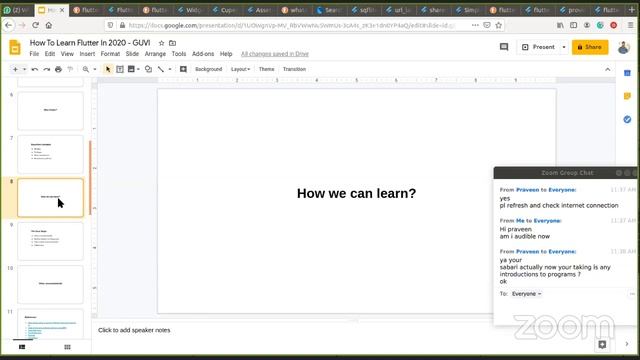
Task: Select the Text box tool
Action: [x=120, y=69]
